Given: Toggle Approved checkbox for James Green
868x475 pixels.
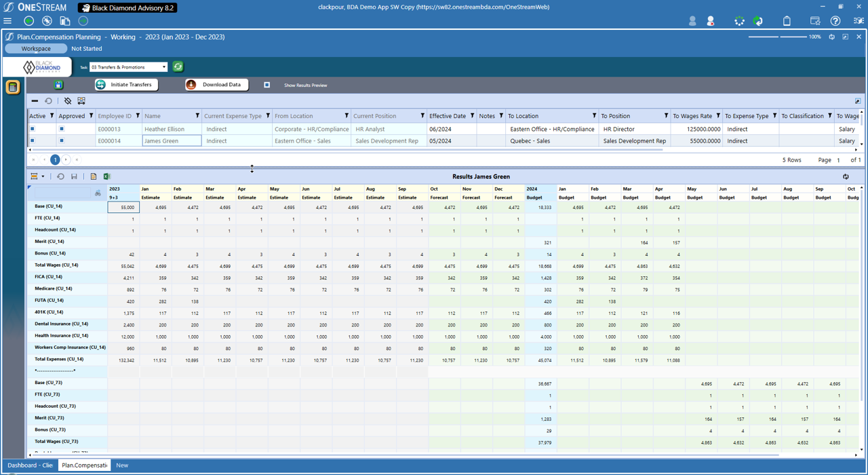Looking at the screenshot, I should 61,141.
